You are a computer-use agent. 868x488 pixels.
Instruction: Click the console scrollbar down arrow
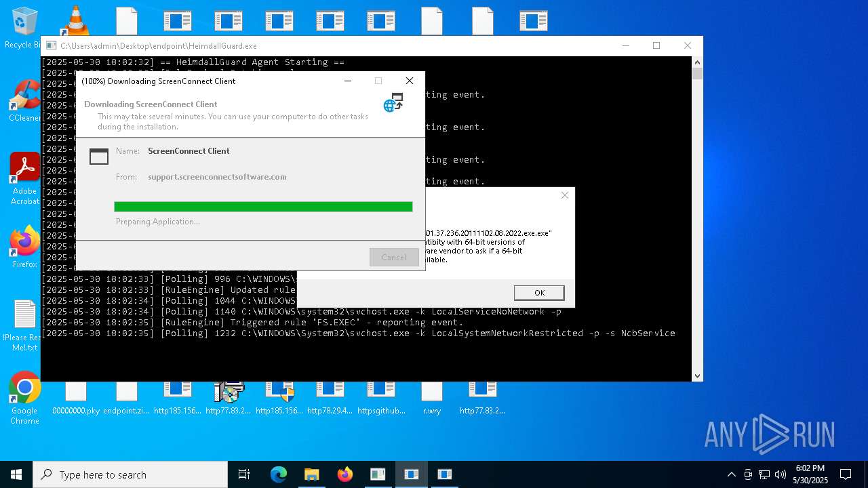click(x=697, y=376)
